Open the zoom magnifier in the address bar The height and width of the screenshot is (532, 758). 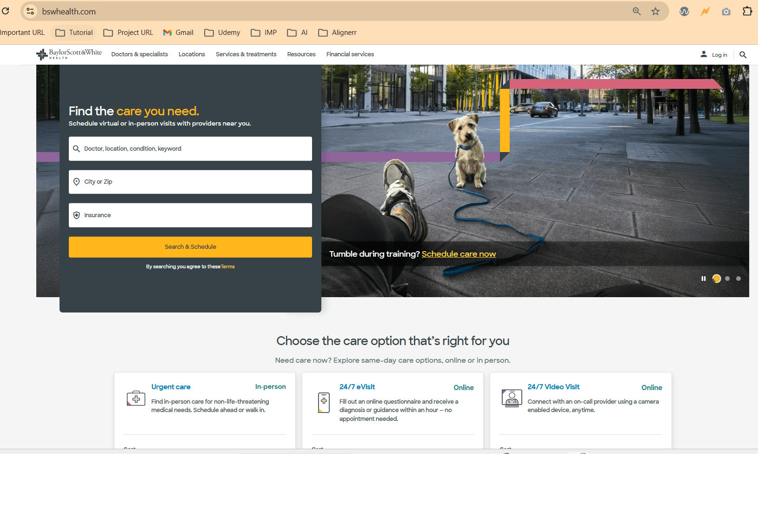[x=637, y=11]
